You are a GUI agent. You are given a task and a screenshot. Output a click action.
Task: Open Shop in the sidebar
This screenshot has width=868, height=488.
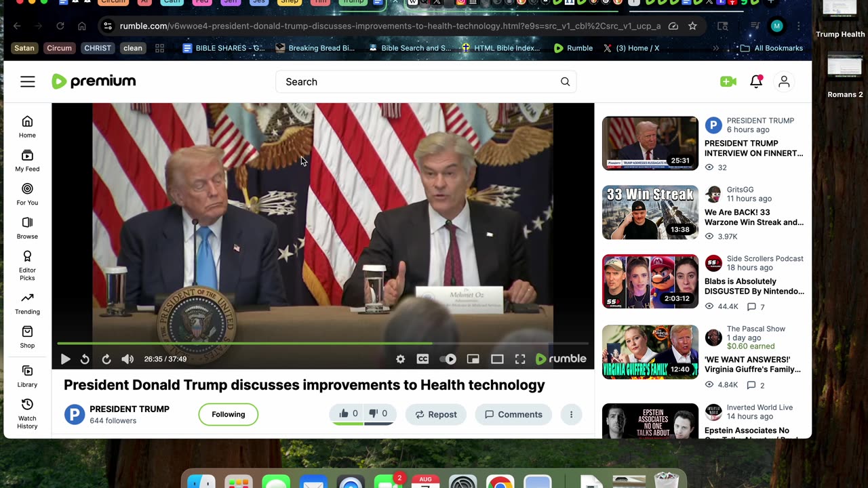pyautogui.click(x=27, y=337)
